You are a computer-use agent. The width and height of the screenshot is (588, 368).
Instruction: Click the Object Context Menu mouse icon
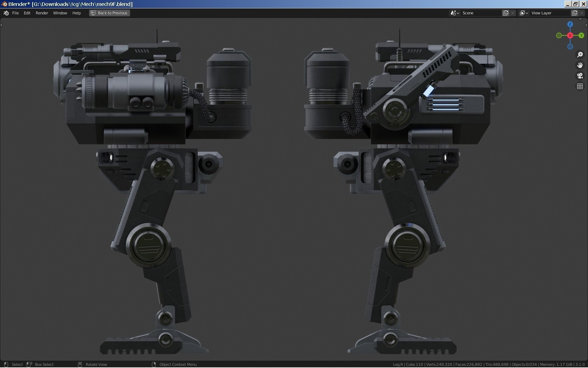[154, 364]
